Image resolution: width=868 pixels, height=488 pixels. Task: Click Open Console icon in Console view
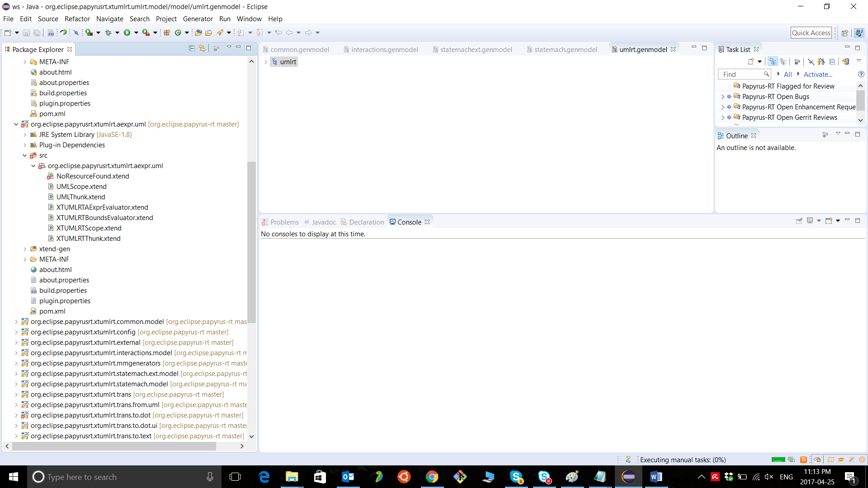pos(829,221)
